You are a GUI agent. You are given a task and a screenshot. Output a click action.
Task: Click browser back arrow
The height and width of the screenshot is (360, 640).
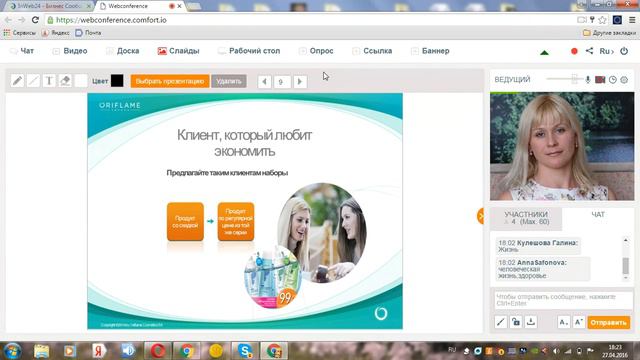click(8, 20)
